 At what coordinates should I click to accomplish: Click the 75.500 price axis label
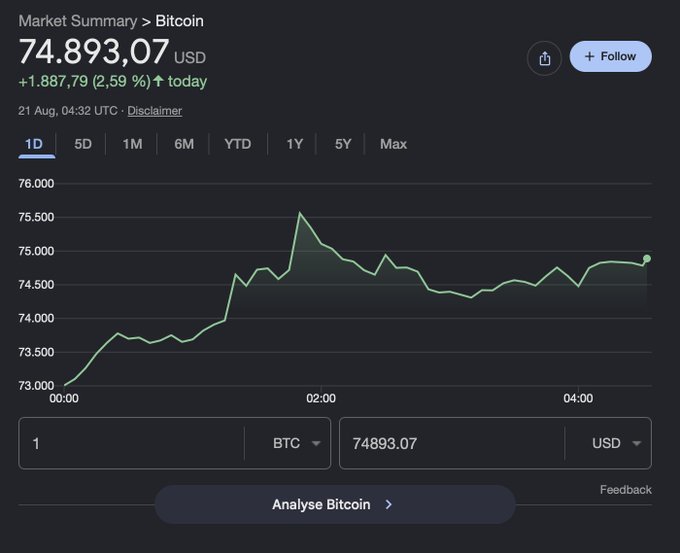coord(36,217)
